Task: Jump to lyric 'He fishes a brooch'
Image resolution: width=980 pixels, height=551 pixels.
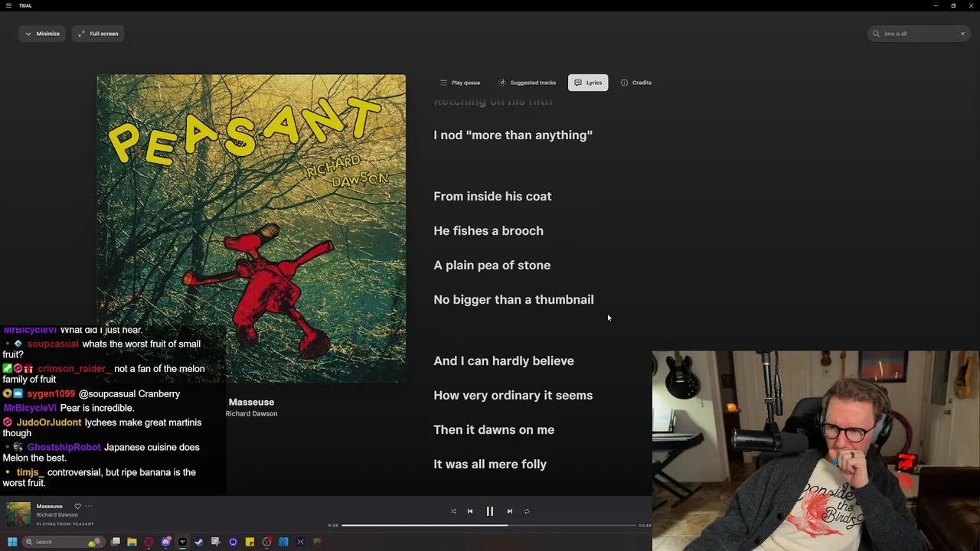Action: 488,231
